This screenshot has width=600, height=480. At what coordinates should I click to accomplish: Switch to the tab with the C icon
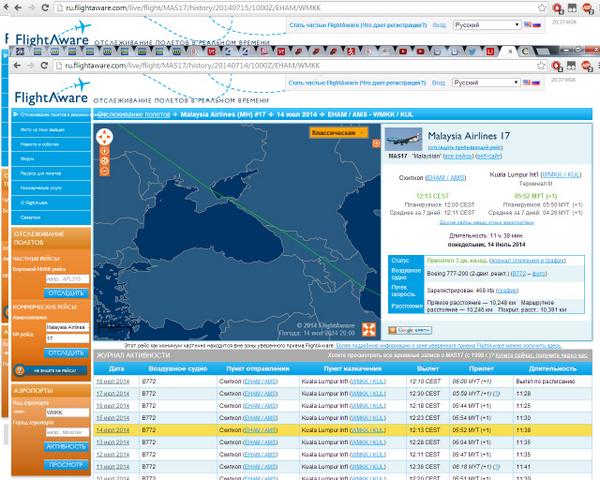(x=525, y=51)
